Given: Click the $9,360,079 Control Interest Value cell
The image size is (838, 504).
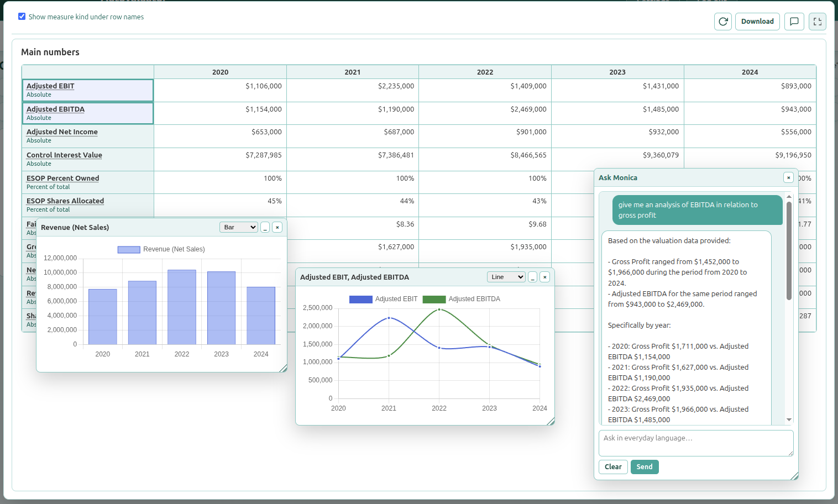Looking at the screenshot, I should coord(617,159).
